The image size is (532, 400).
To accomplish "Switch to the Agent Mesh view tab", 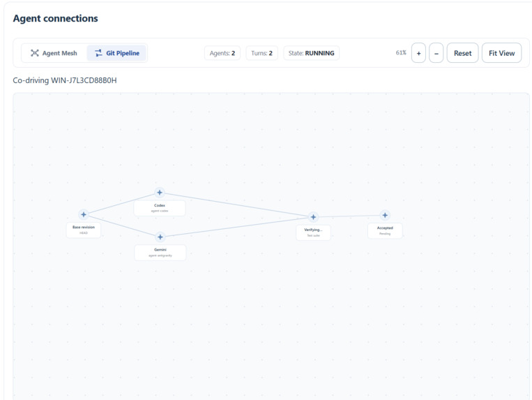I will (54, 53).
